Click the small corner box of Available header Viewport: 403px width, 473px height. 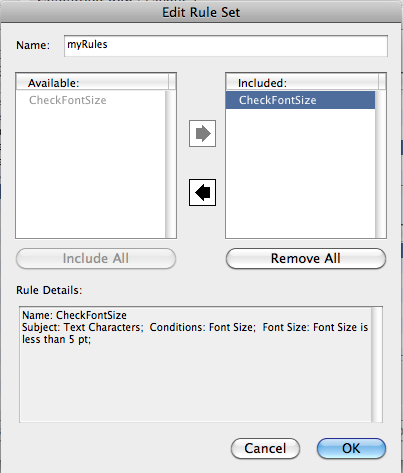pyautogui.click(x=172, y=82)
